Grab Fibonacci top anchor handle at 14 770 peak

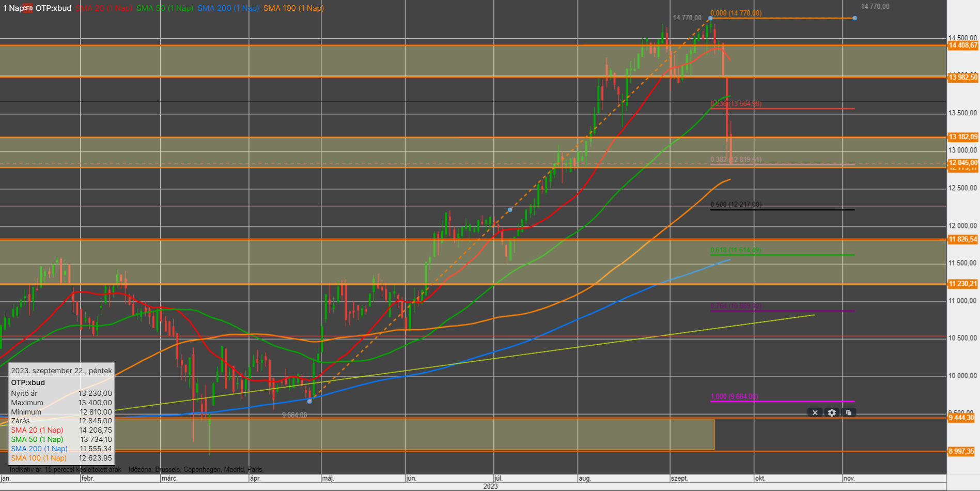pos(710,19)
